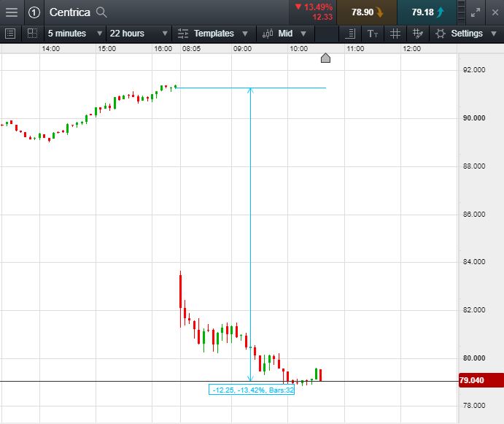The height and width of the screenshot is (424, 504).
Task: Click the buy price 79.18 button
Action: pyautogui.click(x=427, y=12)
